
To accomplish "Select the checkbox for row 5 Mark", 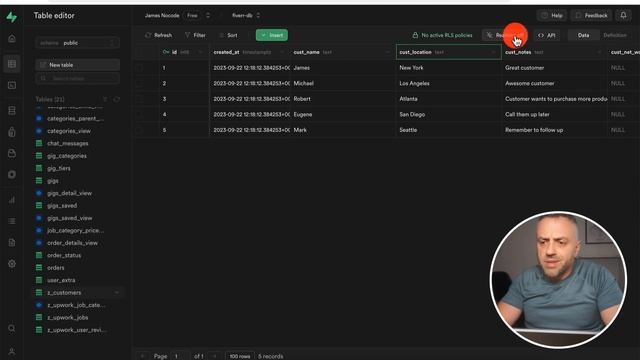I will 140,130.
